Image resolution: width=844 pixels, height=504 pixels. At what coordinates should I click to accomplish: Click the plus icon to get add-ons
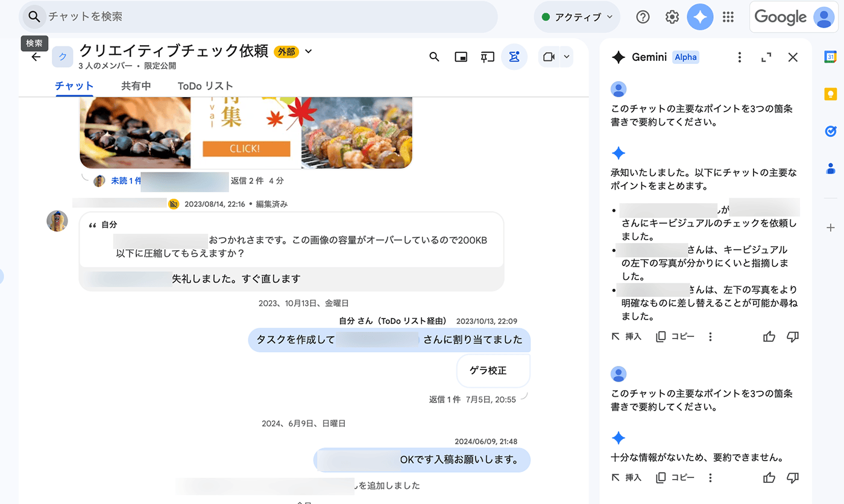click(830, 227)
